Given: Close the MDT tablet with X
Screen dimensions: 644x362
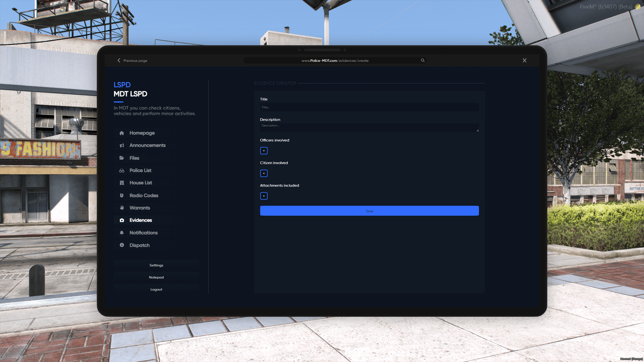Looking at the screenshot, I should coord(525,60).
